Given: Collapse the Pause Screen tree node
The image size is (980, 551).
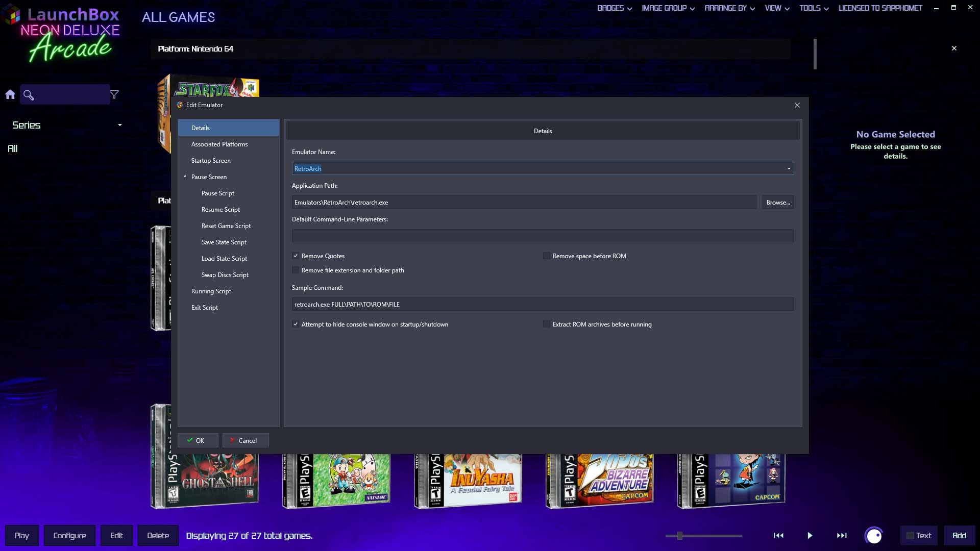Looking at the screenshot, I should (185, 177).
